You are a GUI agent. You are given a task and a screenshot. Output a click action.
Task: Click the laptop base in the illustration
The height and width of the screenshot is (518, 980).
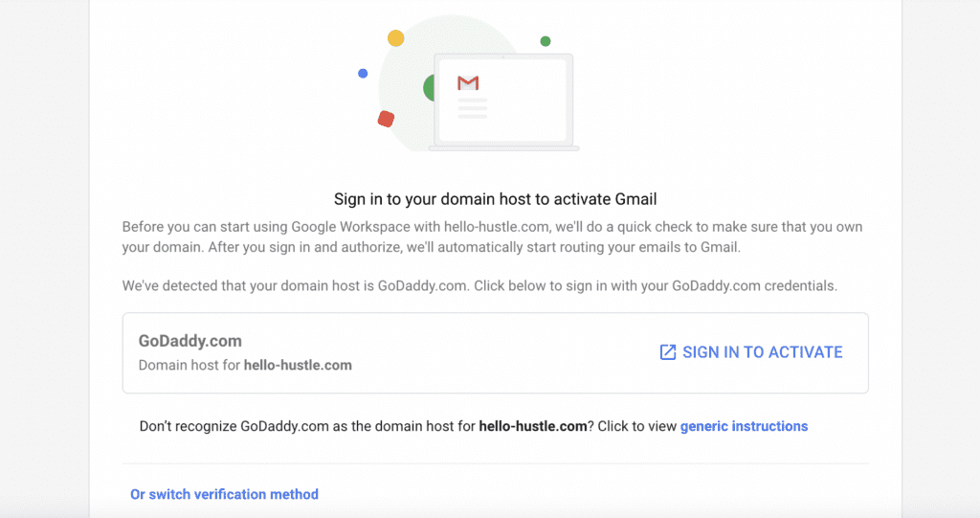(503, 148)
